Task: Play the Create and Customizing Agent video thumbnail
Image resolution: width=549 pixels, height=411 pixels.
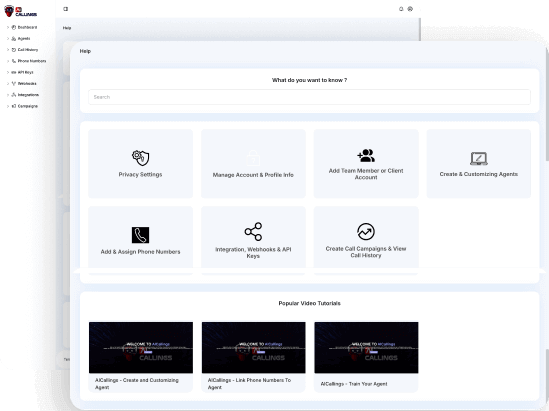Action: (x=141, y=347)
